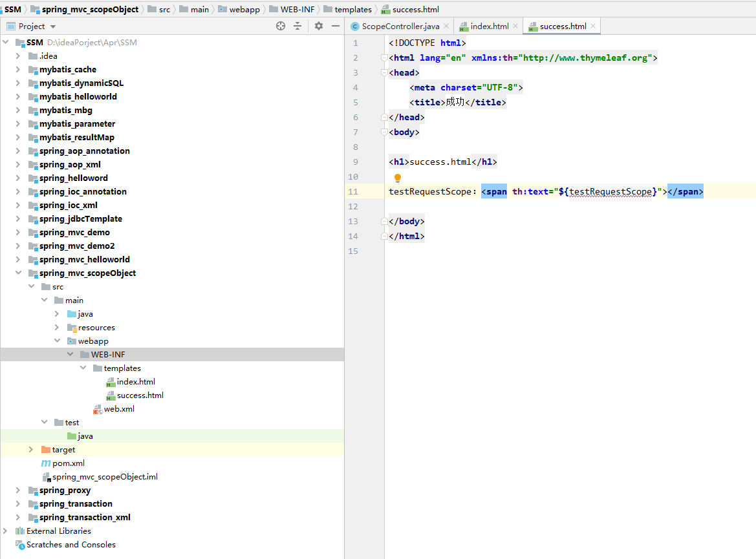Expand the java folder under main
Screen dimensions: 756x559
57,313
